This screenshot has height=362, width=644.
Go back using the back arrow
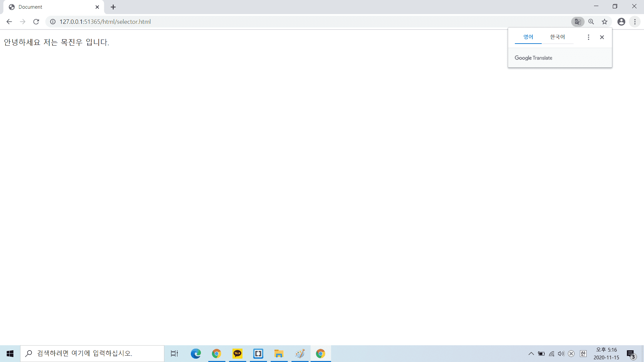pyautogui.click(x=9, y=22)
